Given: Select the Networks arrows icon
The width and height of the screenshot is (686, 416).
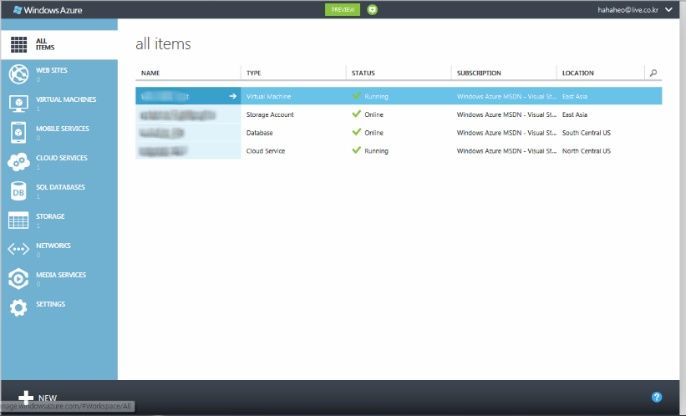Looking at the screenshot, I should pos(18,249).
